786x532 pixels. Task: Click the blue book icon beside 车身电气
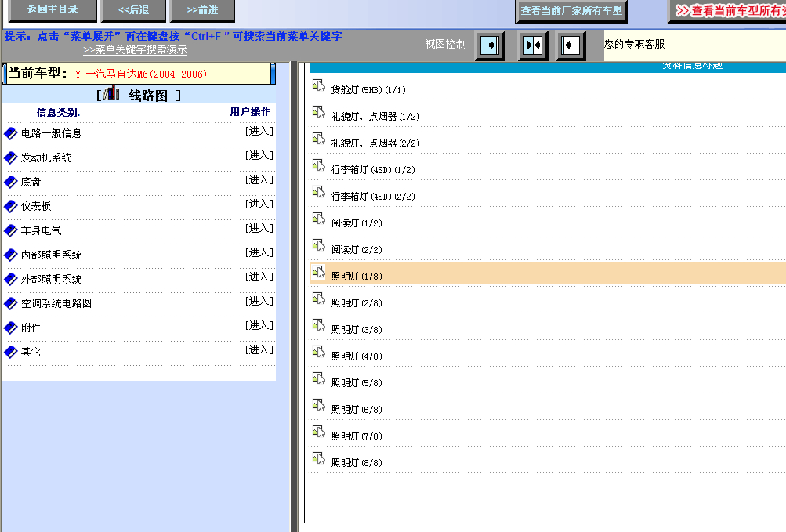pyautogui.click(x=10, y=230)
